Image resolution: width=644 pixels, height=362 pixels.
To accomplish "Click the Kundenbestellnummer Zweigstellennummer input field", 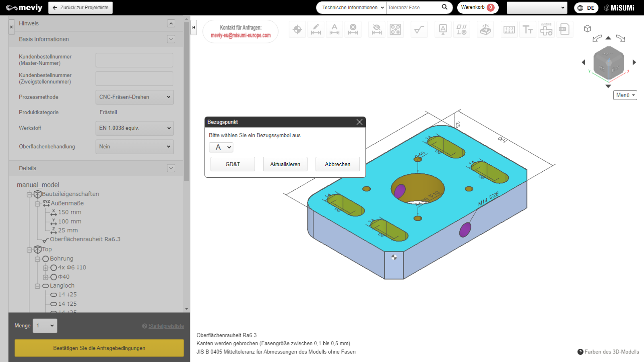I will tap(134, 78).
